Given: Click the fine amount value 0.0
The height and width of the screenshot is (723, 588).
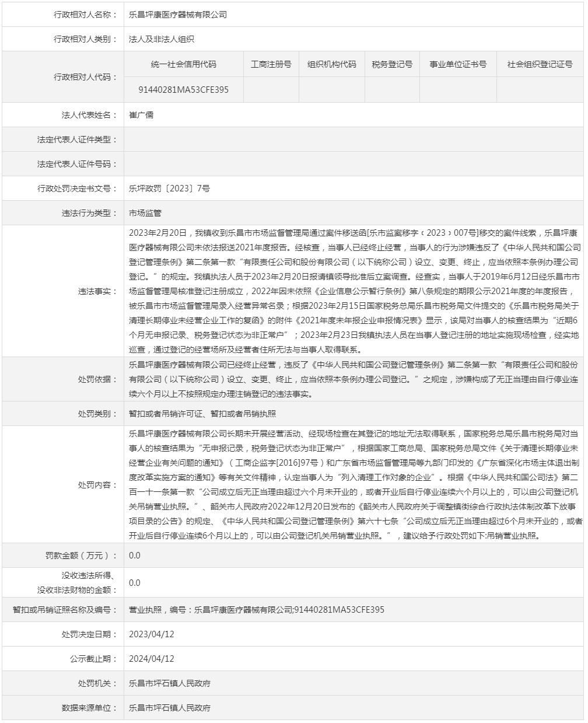Looking at the screenshot, I should [x=135, y=555].
